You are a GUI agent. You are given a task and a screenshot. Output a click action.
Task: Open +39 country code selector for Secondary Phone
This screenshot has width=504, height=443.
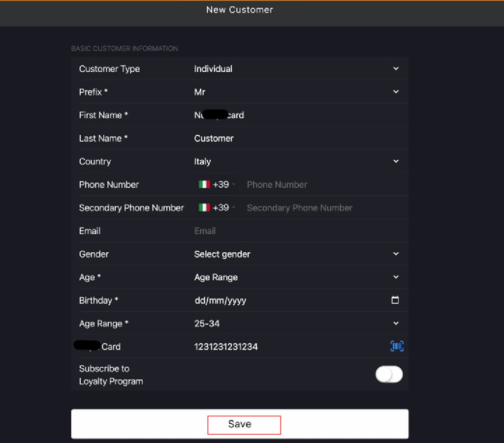coord(217,207)
